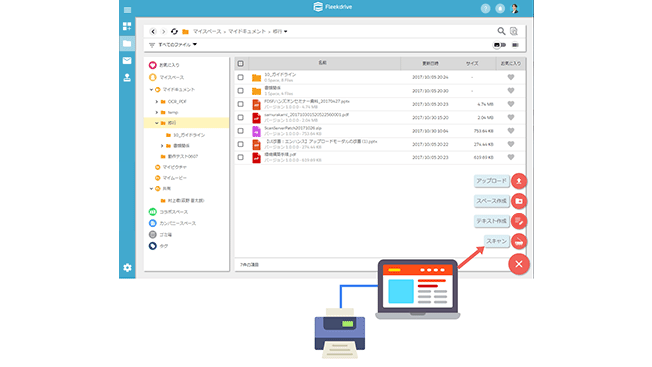
Task: Click the アップロード button label
Action: click(491, 181)
